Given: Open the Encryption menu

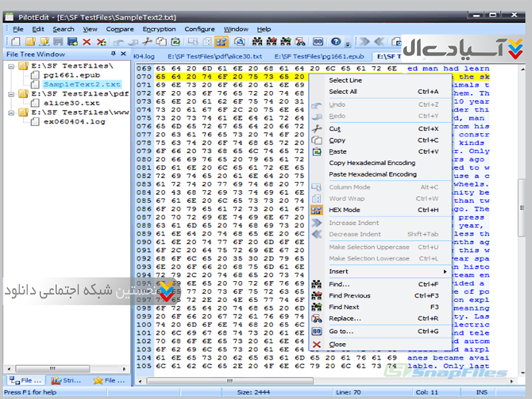Looking at the screenshot, I should tap(159, 29).
